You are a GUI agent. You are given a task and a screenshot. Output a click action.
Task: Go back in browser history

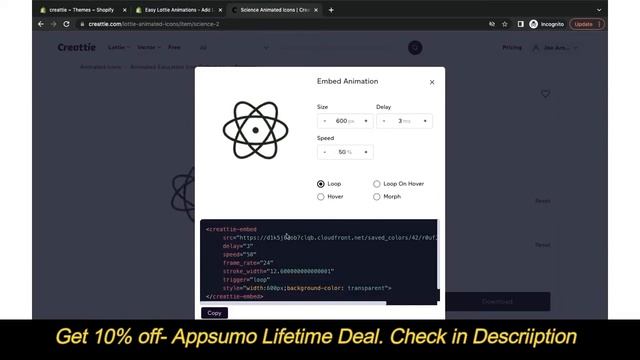[41, 24]
